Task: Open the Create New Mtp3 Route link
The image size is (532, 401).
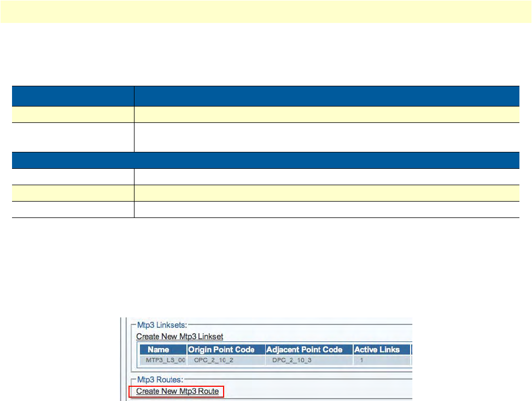Action: [x=177, y=391]
